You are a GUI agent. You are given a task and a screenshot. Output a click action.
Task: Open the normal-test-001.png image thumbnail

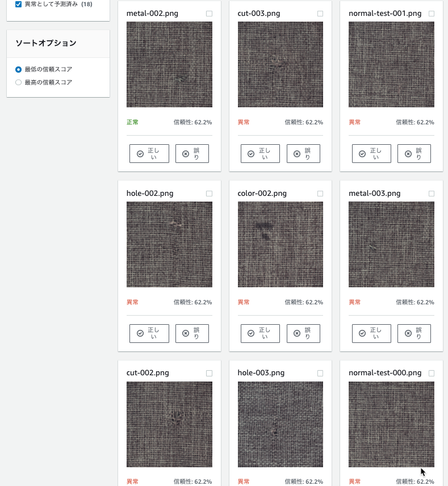point(391,65)
